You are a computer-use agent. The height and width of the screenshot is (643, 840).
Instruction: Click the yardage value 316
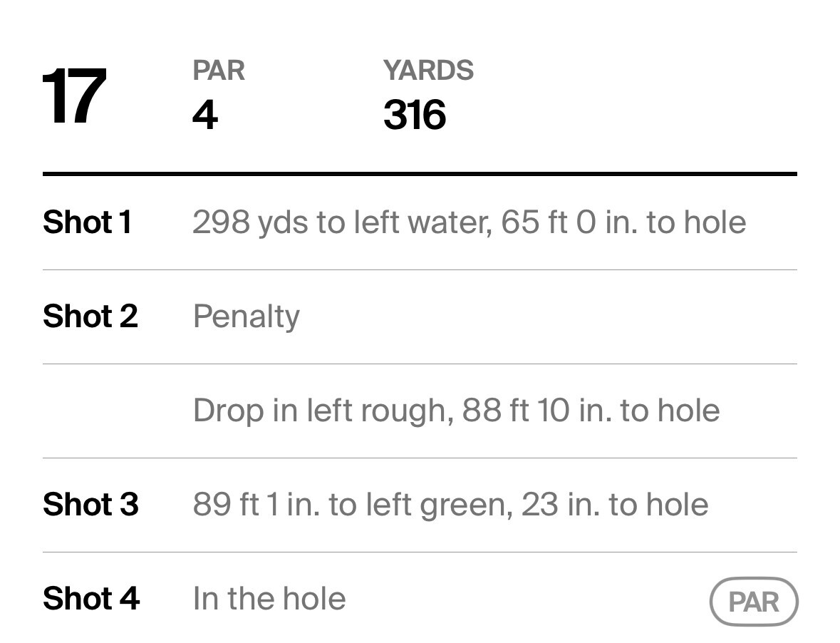tap(415, 115)
